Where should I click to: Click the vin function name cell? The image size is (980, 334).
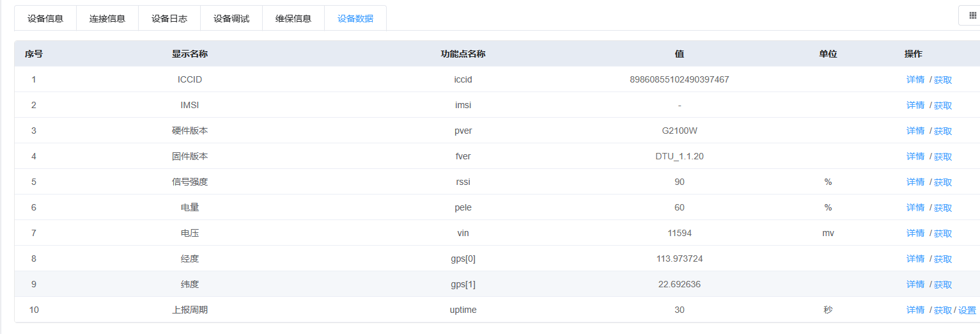pos(463,233)
